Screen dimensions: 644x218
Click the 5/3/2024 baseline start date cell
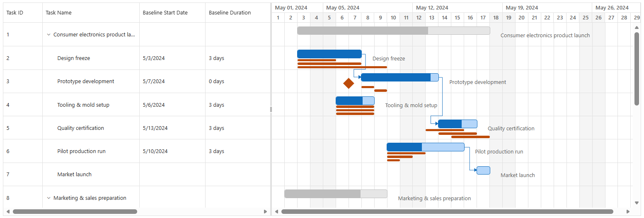172,58
